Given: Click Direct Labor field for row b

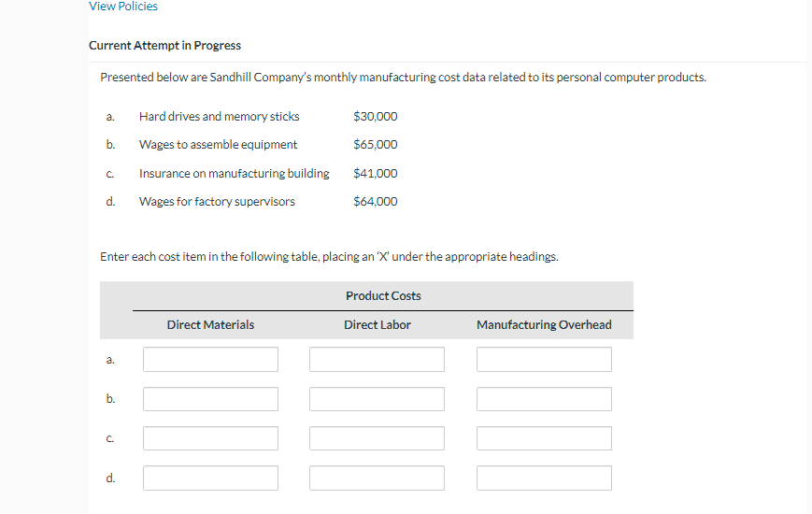Looking at the screenshot, I should click(x=377, y=399).
